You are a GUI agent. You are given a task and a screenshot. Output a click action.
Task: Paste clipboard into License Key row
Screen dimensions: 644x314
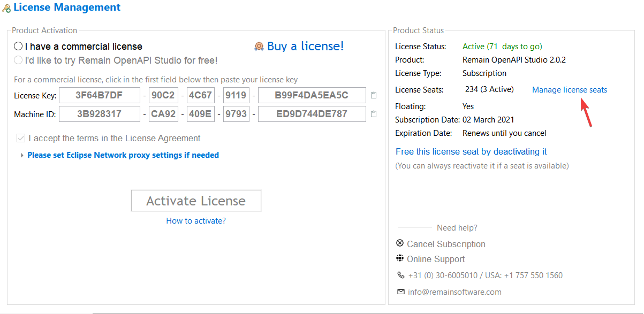point(374,95)
